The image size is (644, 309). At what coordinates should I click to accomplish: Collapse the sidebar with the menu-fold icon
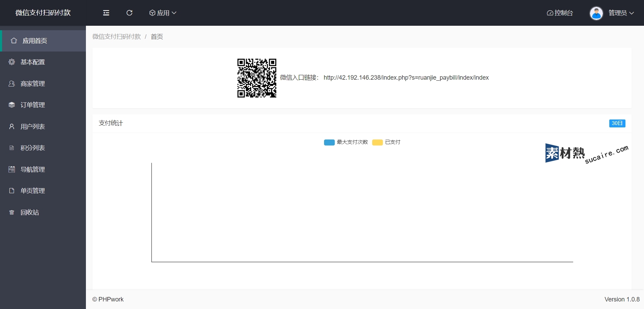click(106, 13)
